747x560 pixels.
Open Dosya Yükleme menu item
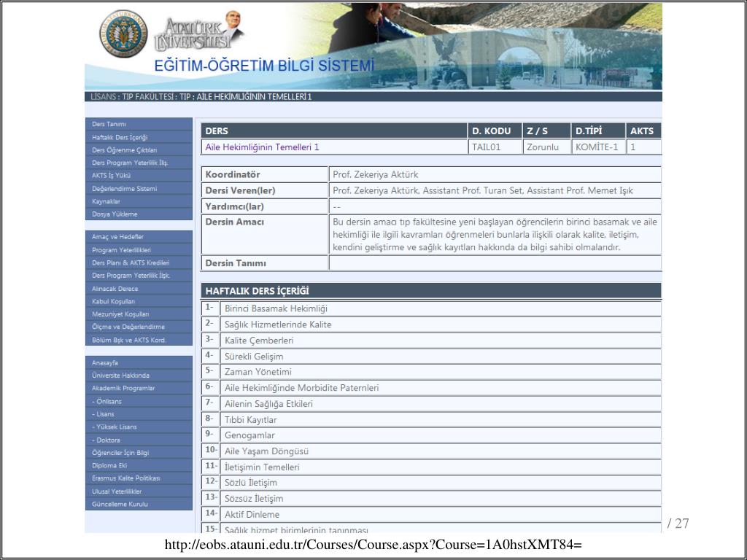tap(139, 214)
